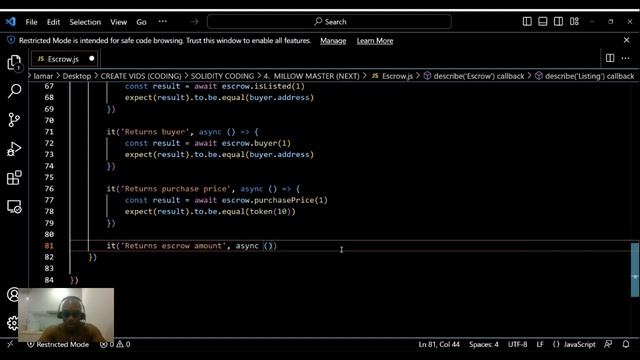Click escrow.isListed(1) code
640x360 pixels.
point(263,86)
